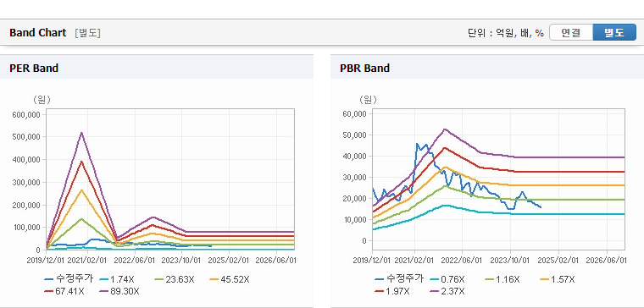Click the 2026/06/01 date label in PBR chart
The image size is (644, 308).
(606, 261)
